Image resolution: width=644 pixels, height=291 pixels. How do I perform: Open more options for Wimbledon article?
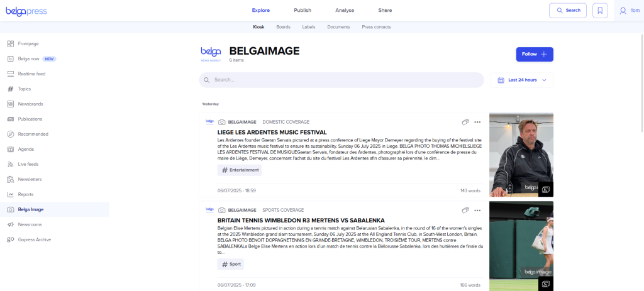click(477, 210)
